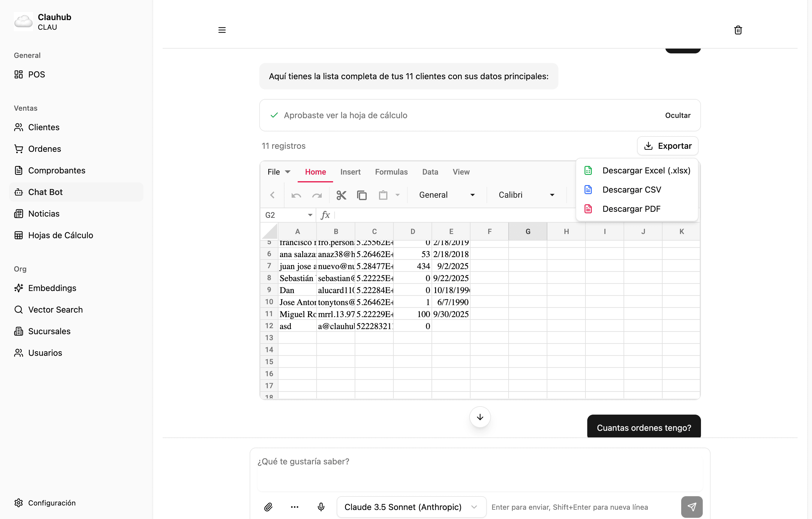The height and width of the screenshot is (519, 812).
Task: Click the hamburger sidebar toggle icon
Action: [x=222, y=30]
